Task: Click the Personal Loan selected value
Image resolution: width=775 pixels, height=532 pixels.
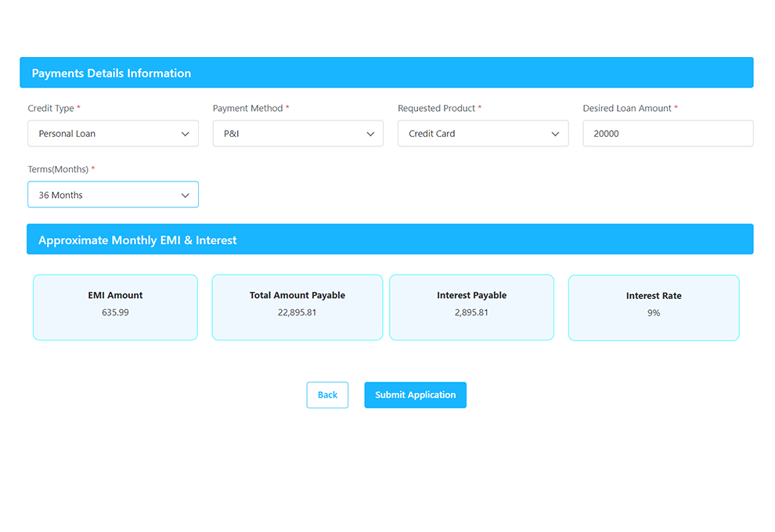Action: [x=65, y=133]
